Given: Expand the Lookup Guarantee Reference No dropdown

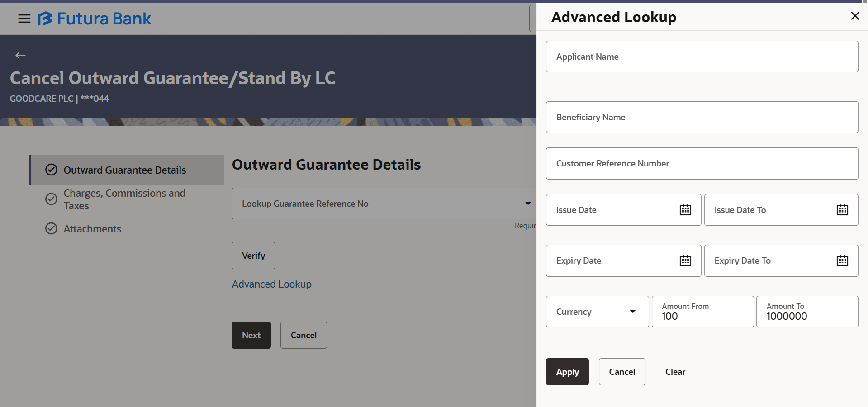Looking at the screenshot, I should click(x=527, y=203).
